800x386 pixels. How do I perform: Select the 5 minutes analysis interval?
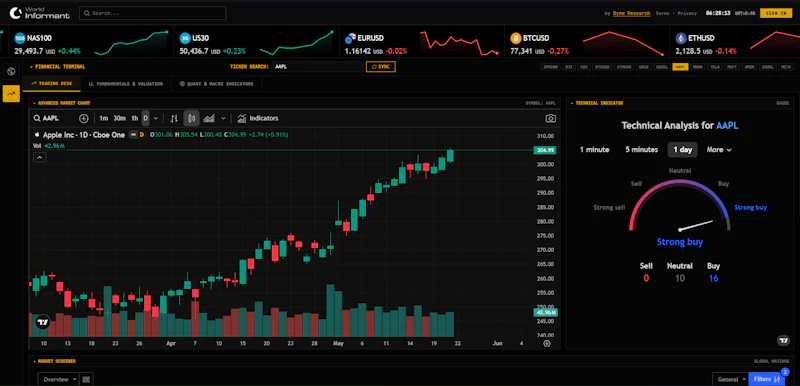point(641,149)
